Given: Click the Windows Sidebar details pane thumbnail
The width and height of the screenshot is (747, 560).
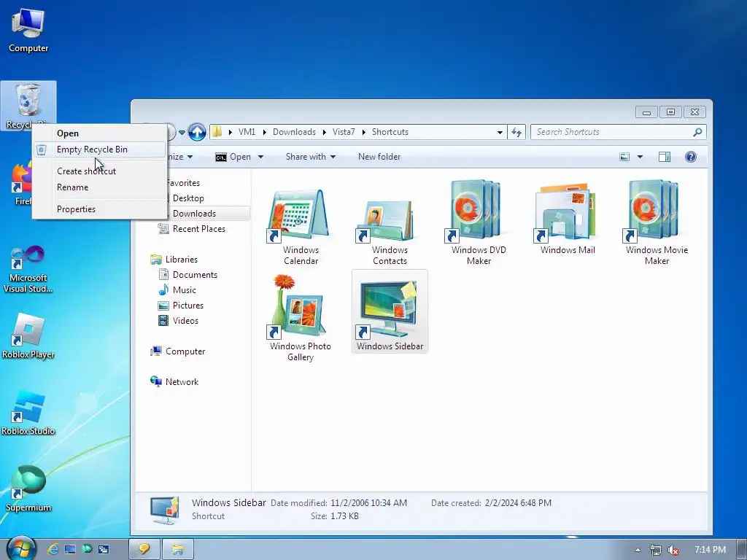Looking at the screenshot, I should point(164,510).
